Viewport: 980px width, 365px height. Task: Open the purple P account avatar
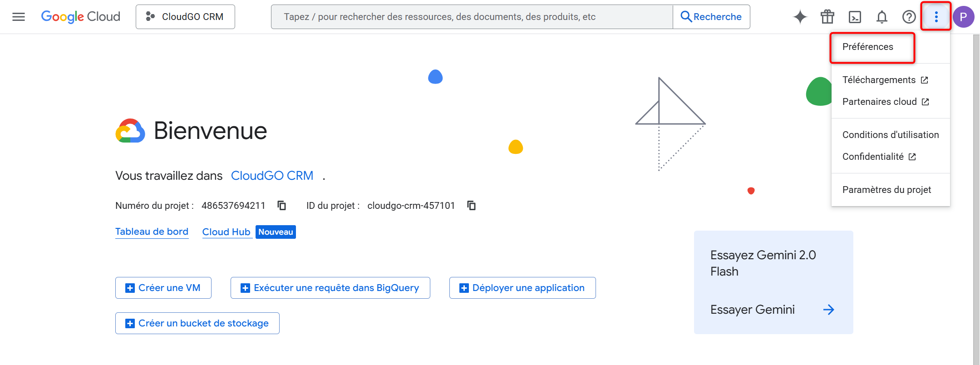(963, 17)
